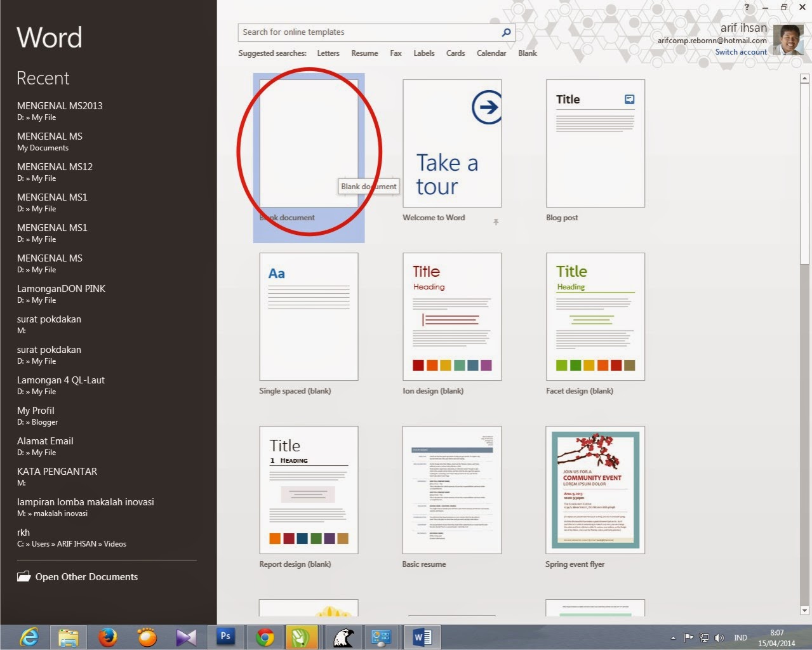Choose the Basic resume template
The width and height of the screenshot is (812, 650).
(x=452, y=490)
